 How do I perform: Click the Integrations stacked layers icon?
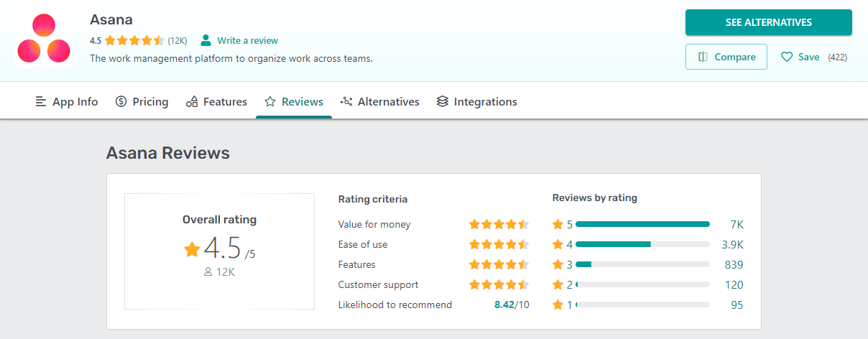(x=443, y=102)
